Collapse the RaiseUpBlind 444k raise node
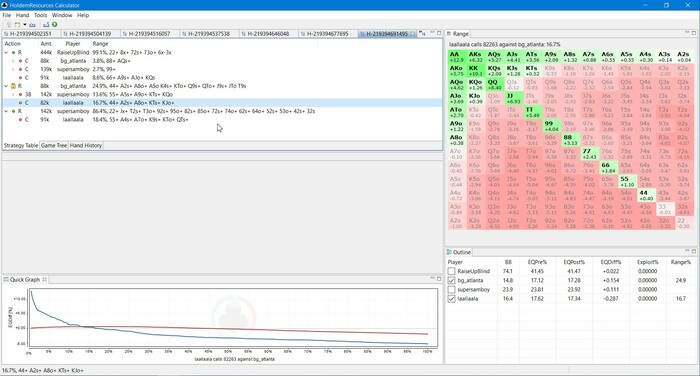Viewport: 700px width, 376px height. point(6,52)
